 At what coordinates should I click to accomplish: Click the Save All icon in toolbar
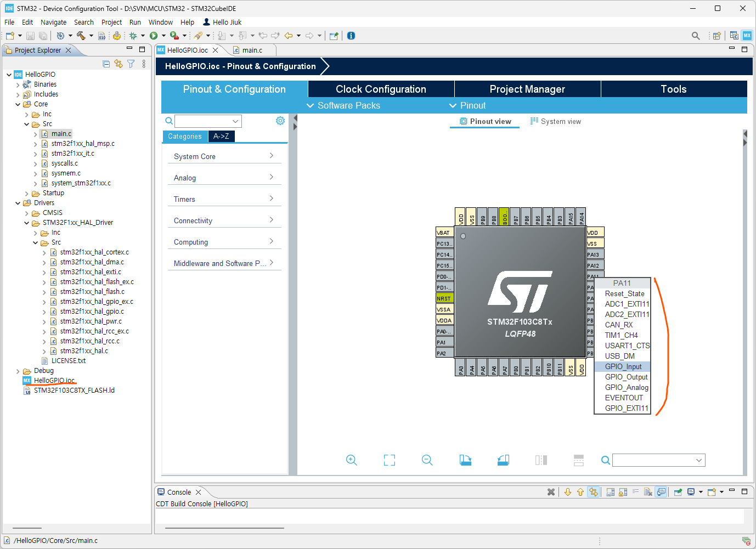point(43,36)
